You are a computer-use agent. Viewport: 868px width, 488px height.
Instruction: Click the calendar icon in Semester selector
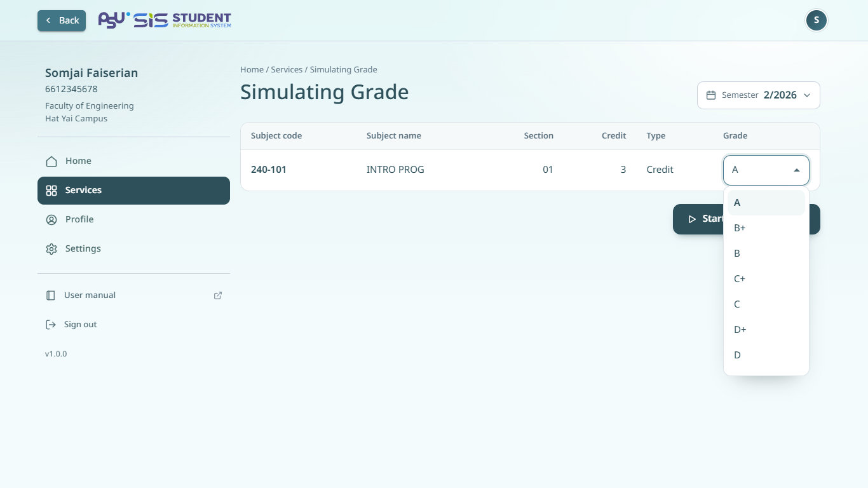[x=711, y=95]
